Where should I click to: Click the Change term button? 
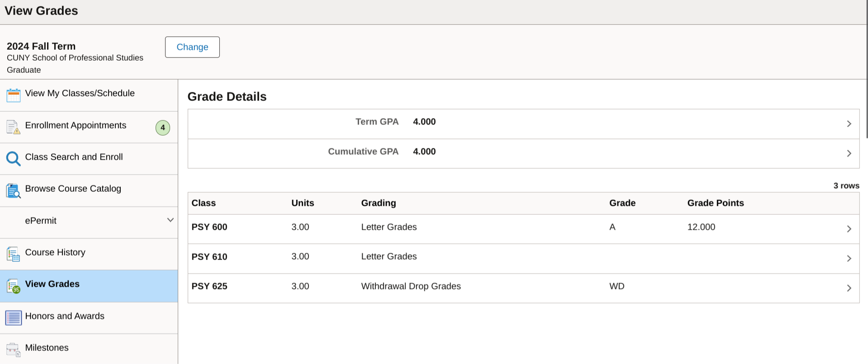[192, 47]
